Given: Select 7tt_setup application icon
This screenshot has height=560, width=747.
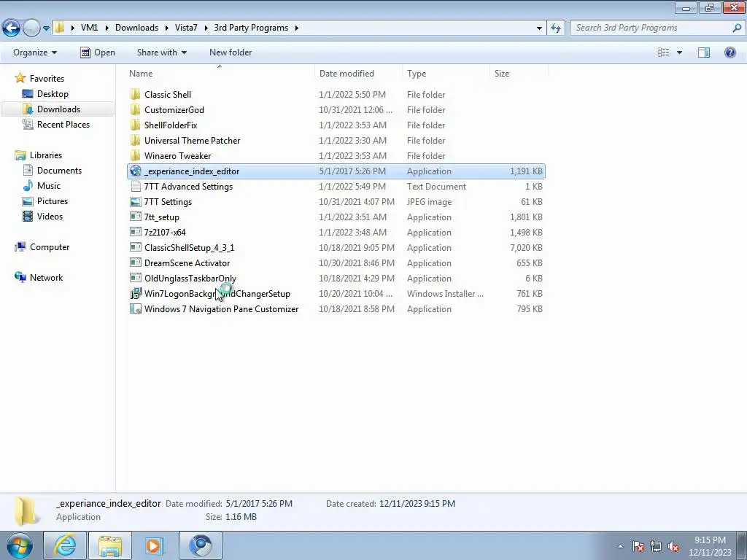Looking at the screenshot, I should click(x=136, y=217).
